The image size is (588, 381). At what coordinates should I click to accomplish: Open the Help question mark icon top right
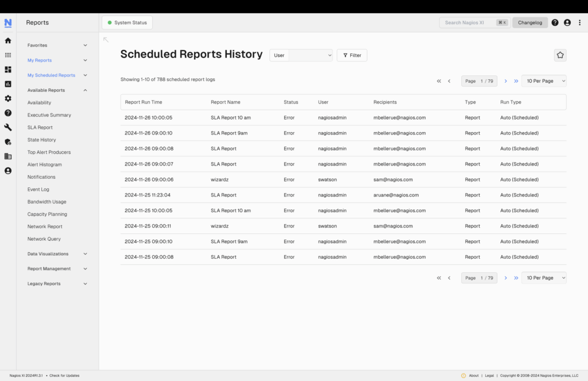pyautogui.click(x=555, y=22)
